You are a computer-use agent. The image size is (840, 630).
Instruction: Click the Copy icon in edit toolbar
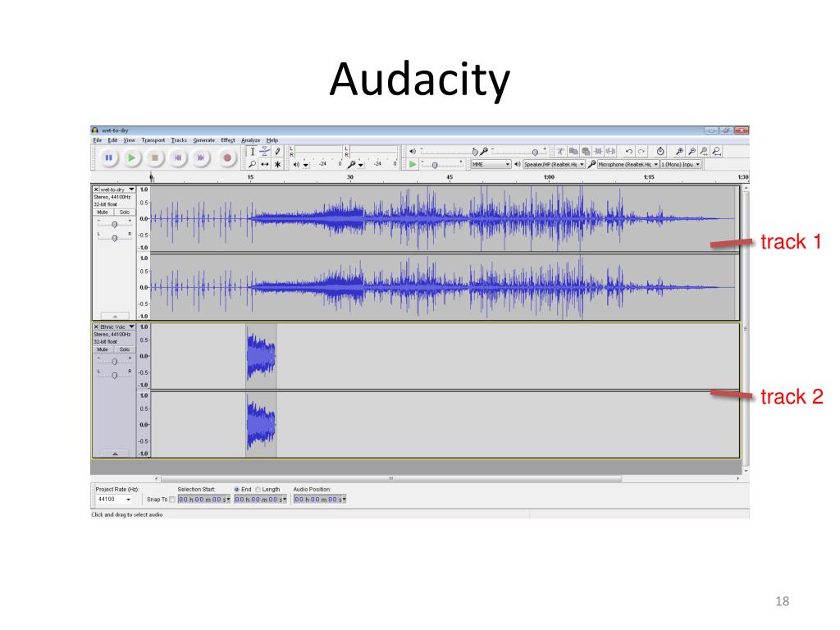tap(573, 152)
